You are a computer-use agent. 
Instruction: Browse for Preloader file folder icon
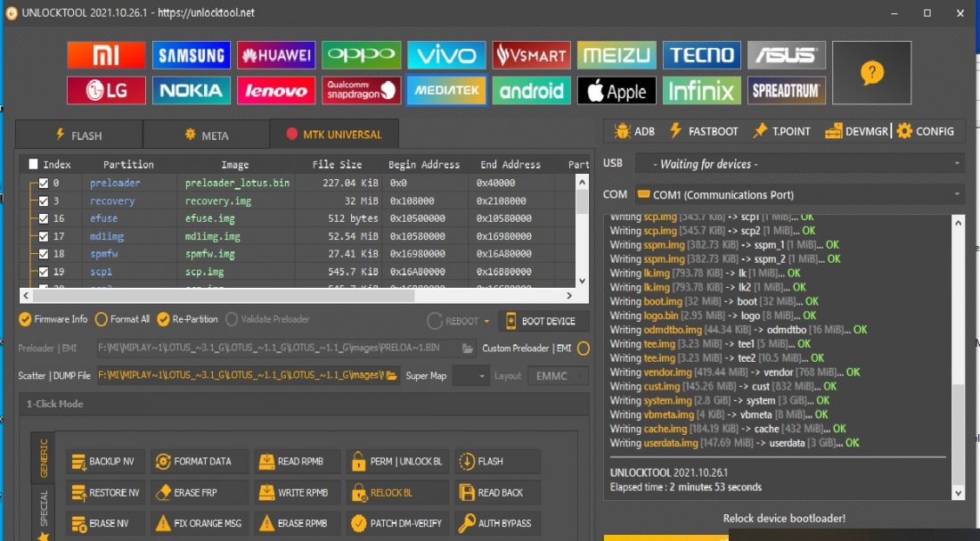468,348
